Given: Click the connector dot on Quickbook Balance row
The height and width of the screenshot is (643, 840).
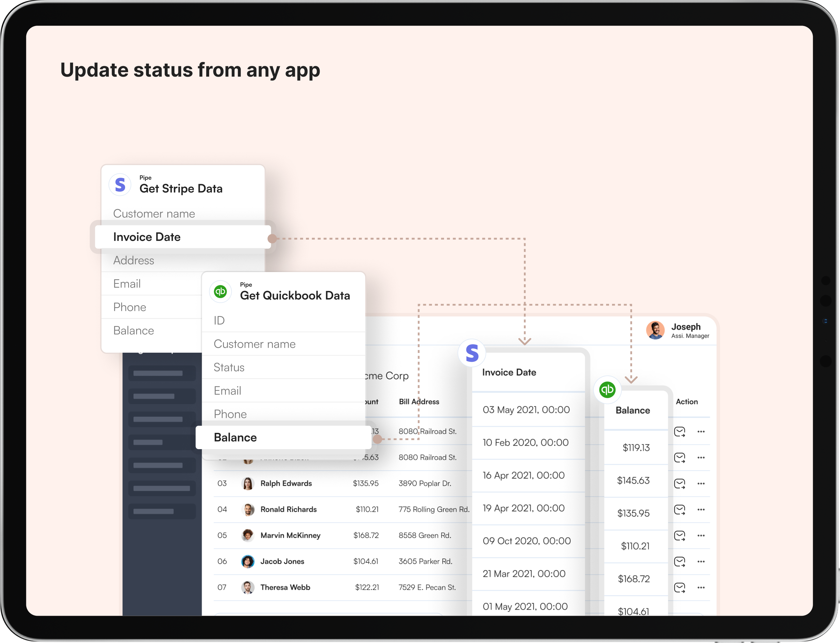Looking at the screenshot, I should [x=377, y=439].
